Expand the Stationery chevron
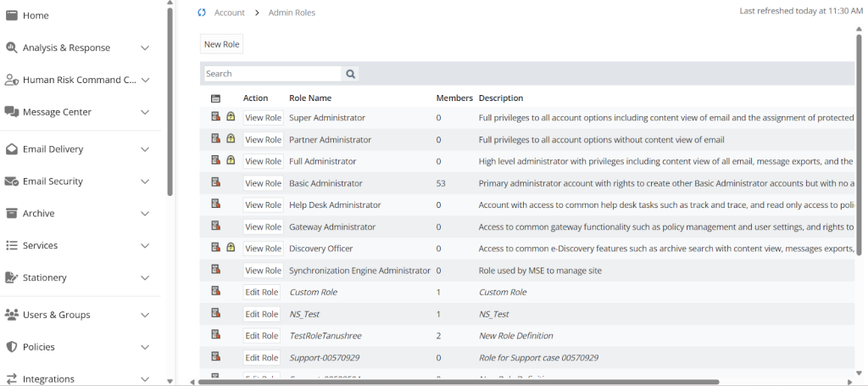Screen dimensions: 868x386 click(x=145, y=278)
